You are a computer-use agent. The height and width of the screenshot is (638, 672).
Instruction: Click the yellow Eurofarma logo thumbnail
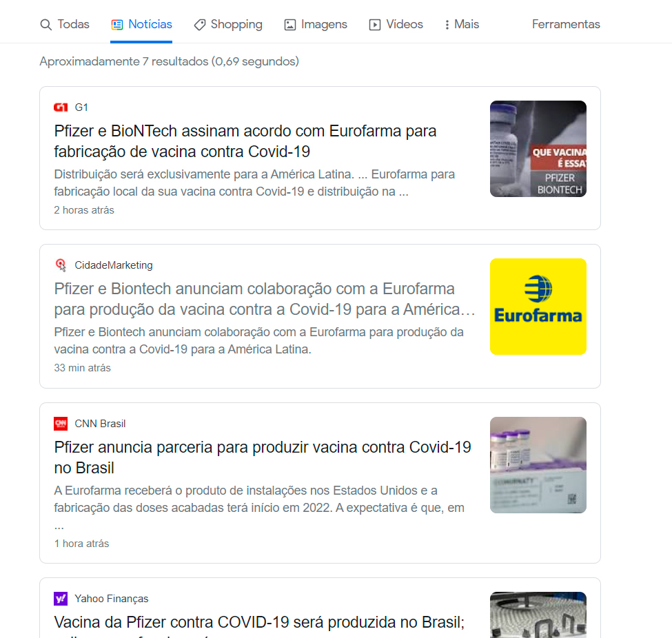538,307
